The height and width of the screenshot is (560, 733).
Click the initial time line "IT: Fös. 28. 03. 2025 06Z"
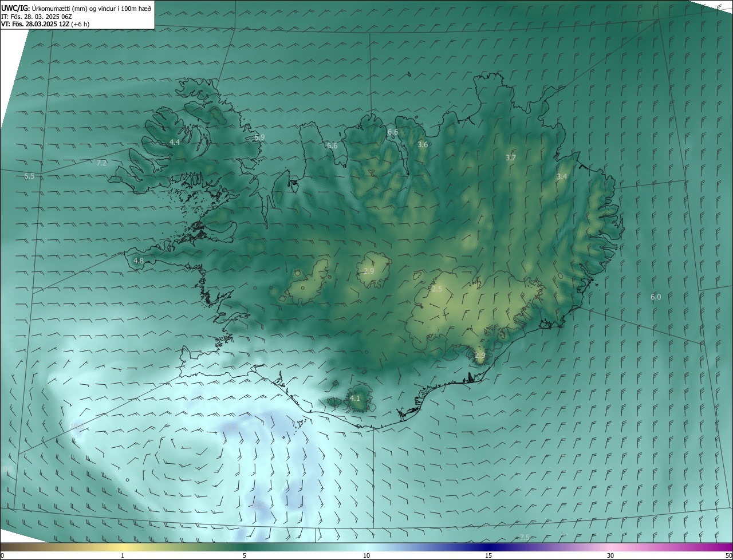[x=37, y=17]
